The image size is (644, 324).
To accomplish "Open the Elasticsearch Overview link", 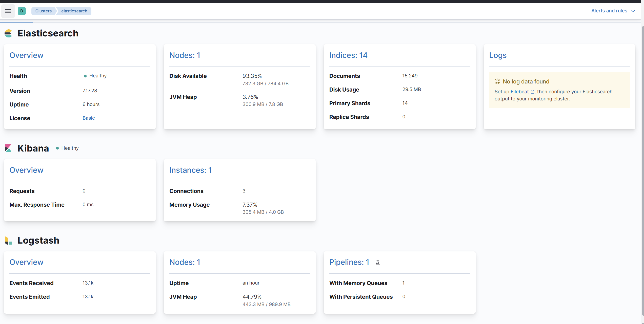I will [x=26, y=55].
